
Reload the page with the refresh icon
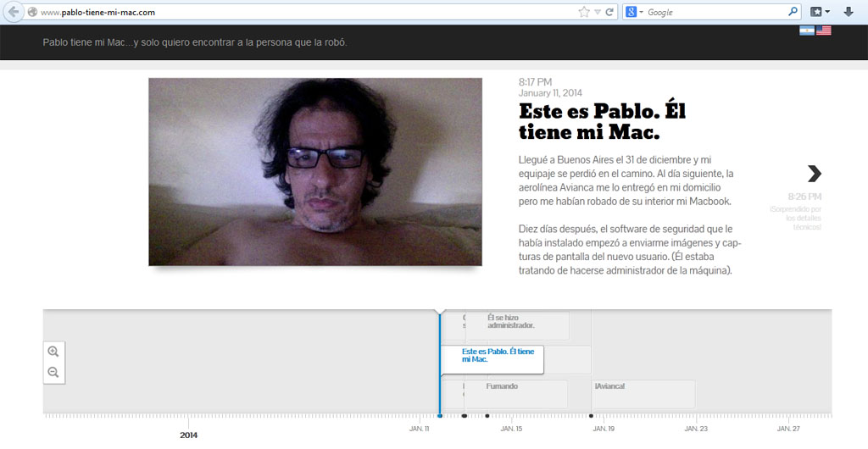point(609,13)
